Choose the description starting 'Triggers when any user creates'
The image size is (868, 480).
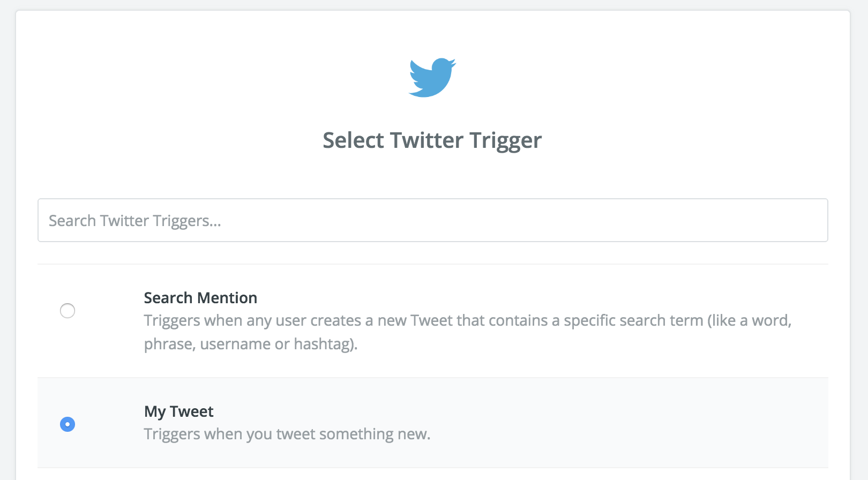coord(468,332)
